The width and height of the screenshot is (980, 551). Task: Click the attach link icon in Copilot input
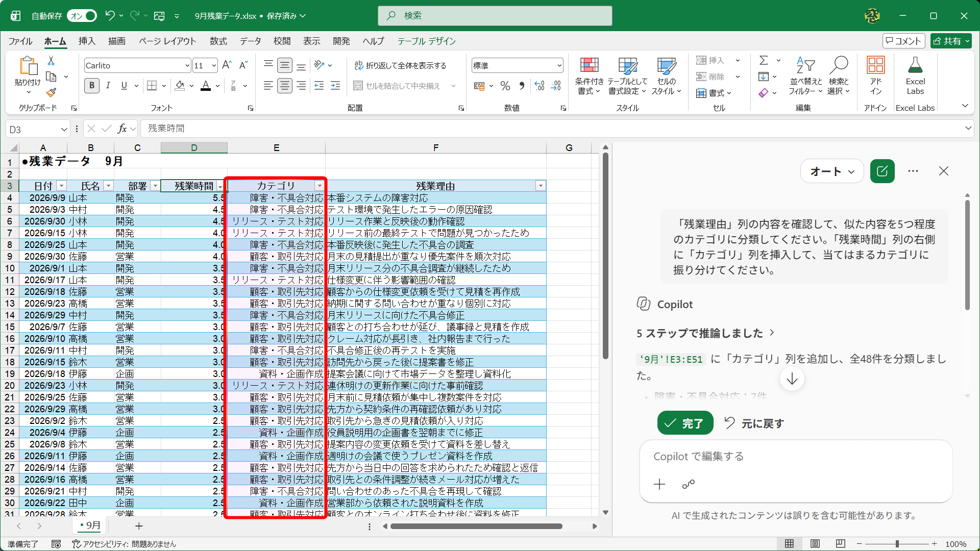pyautogui.click(x=689, y=484)
